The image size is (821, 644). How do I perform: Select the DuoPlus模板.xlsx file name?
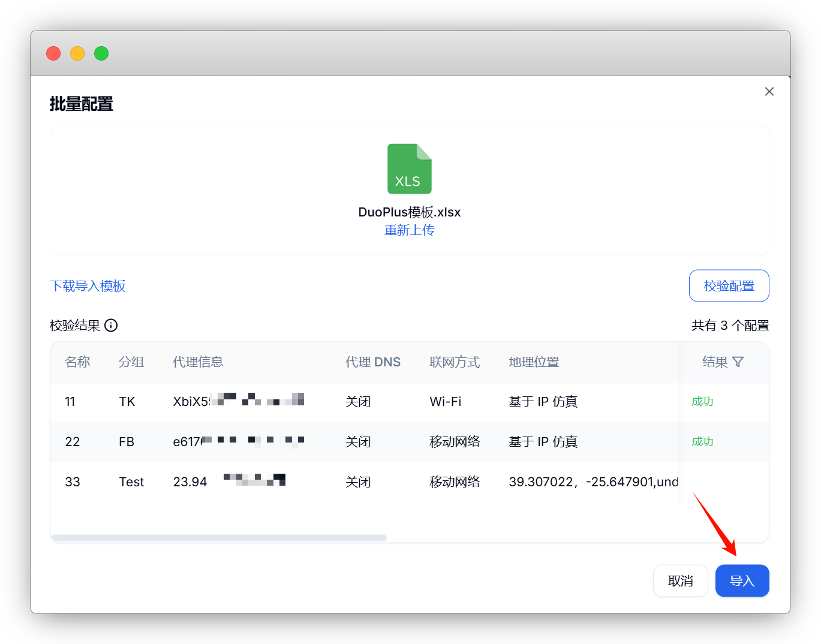click(410, 212)
